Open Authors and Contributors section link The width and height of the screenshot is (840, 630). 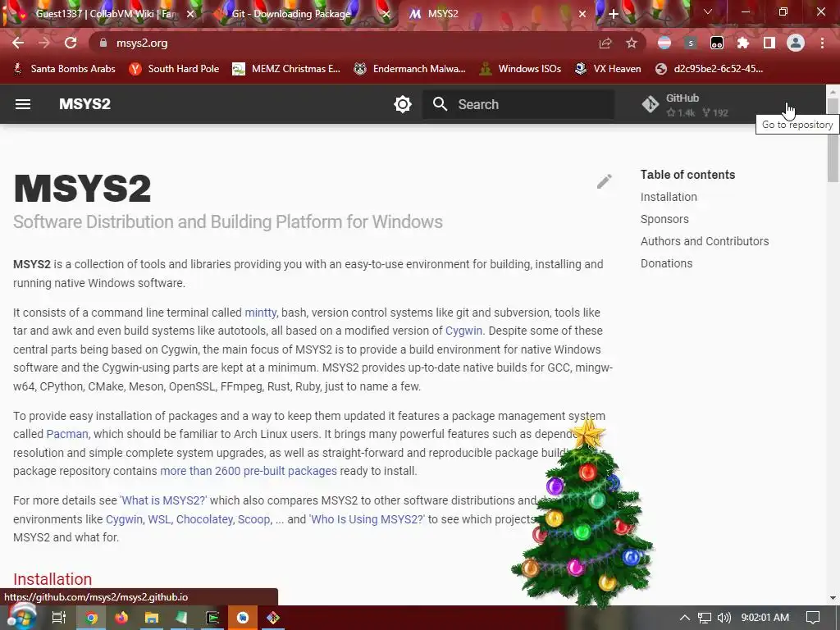[705, 241]
